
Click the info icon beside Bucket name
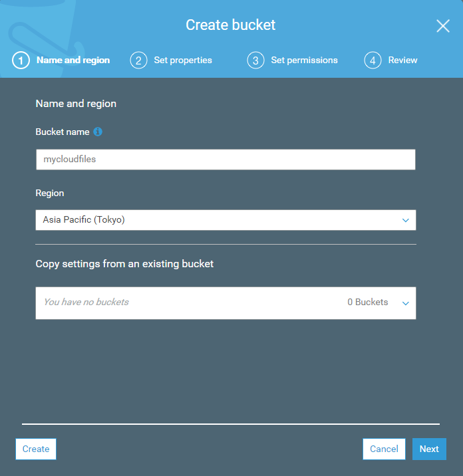[x=98, y=132]
